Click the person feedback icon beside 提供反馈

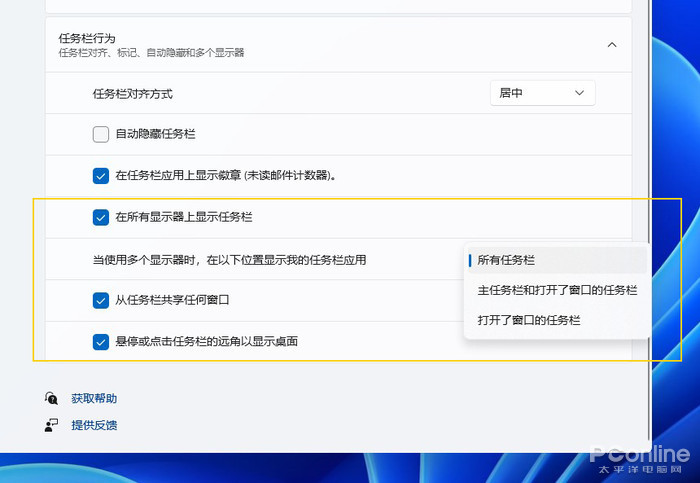coord(51,425)
